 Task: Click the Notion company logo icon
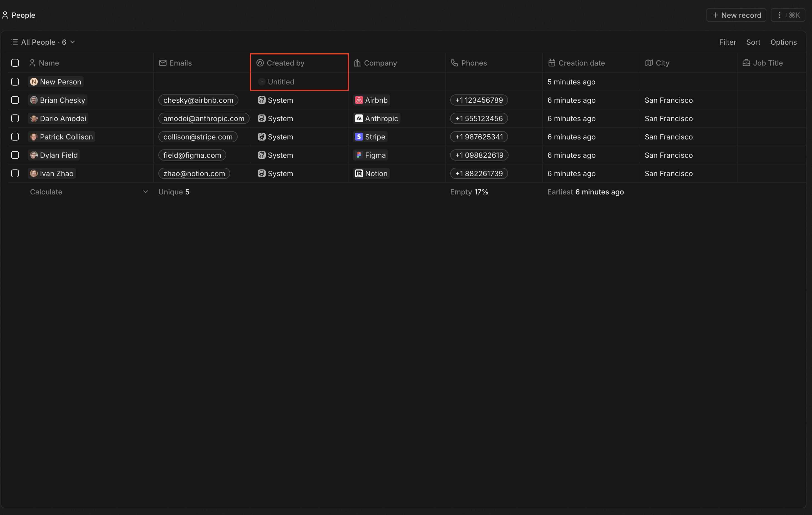pos(359,174)
